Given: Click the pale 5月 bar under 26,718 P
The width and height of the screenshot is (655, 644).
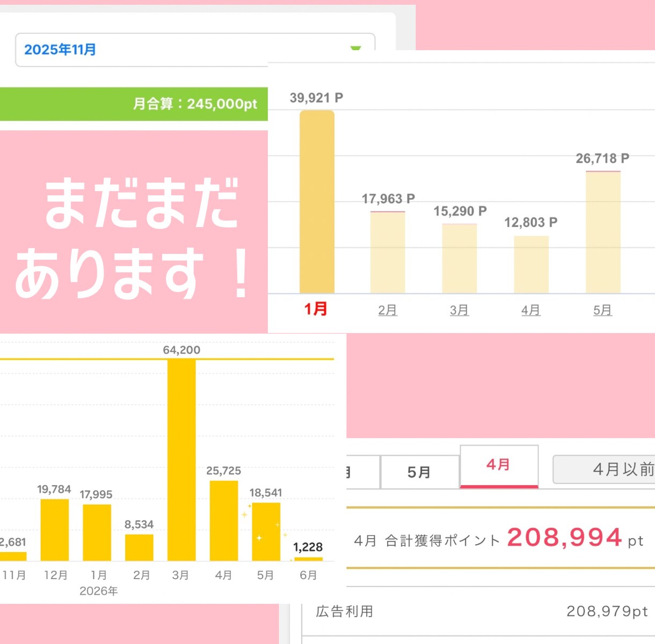Looking at the screenshot, I should tap(603, 232).
